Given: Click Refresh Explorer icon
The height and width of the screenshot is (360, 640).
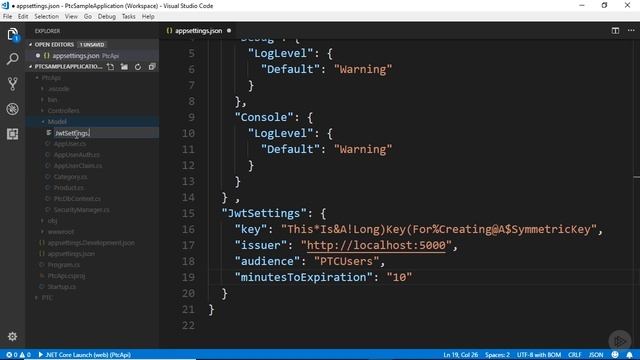Looking at the screenshot, I should click(138, 67).
